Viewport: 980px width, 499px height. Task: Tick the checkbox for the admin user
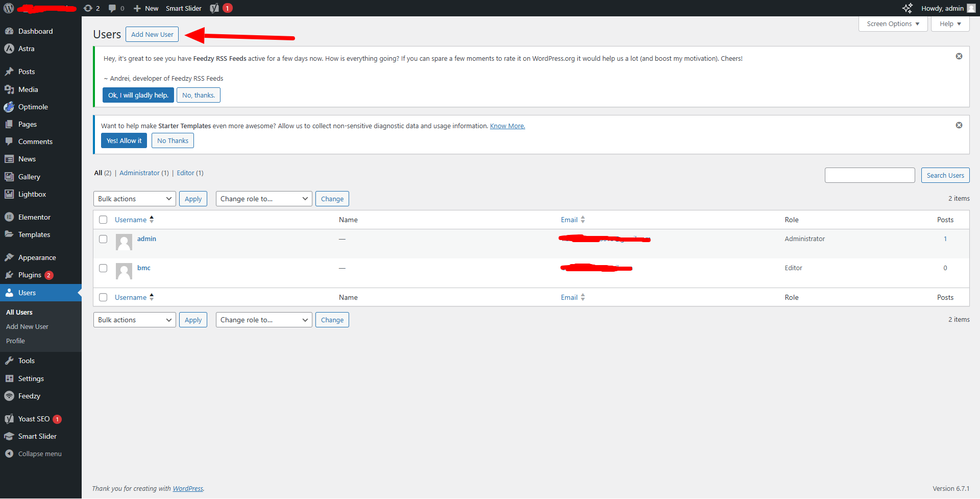[x=103, y=239]
